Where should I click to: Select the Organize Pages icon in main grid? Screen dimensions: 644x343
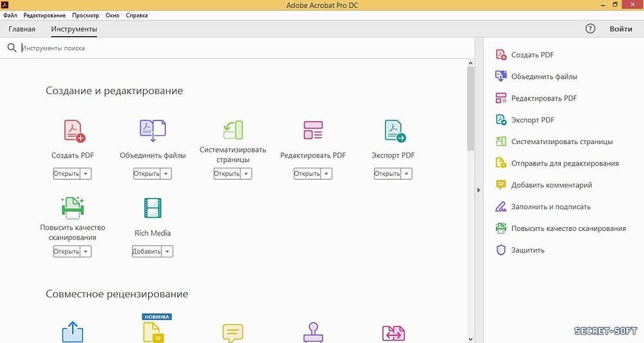click(x=233, y=129)
